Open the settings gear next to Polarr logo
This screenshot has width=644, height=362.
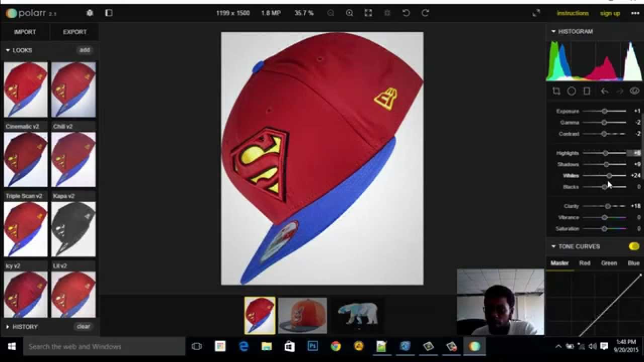pos(90,13)
